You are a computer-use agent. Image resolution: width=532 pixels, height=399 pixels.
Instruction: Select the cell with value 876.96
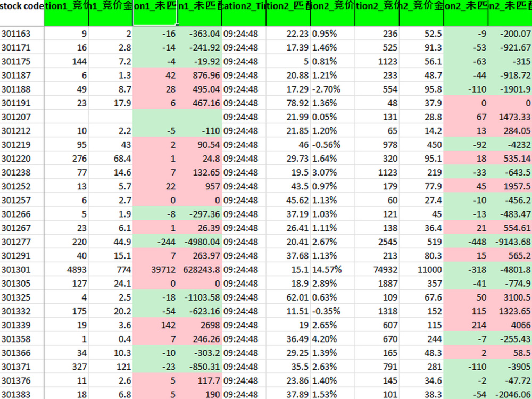tap(199, 76)
